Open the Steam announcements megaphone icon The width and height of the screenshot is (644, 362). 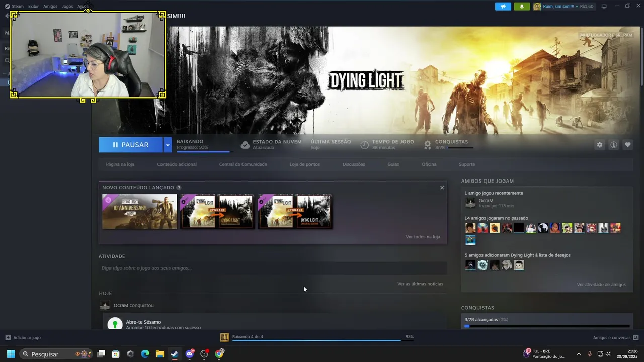[503, 7]
